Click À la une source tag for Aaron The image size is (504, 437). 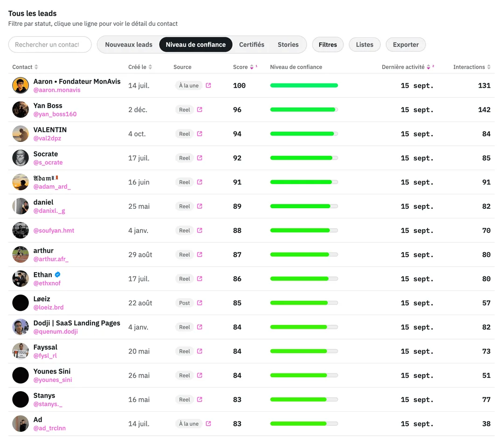click(x=189, y=85)
